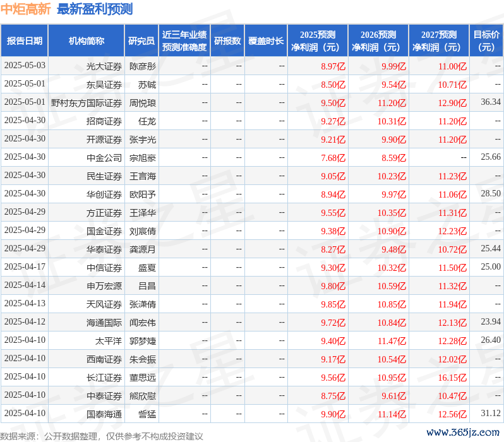Click the 25.44 target price
Viewport: 504px width, 442px height.
coord(491,249)
